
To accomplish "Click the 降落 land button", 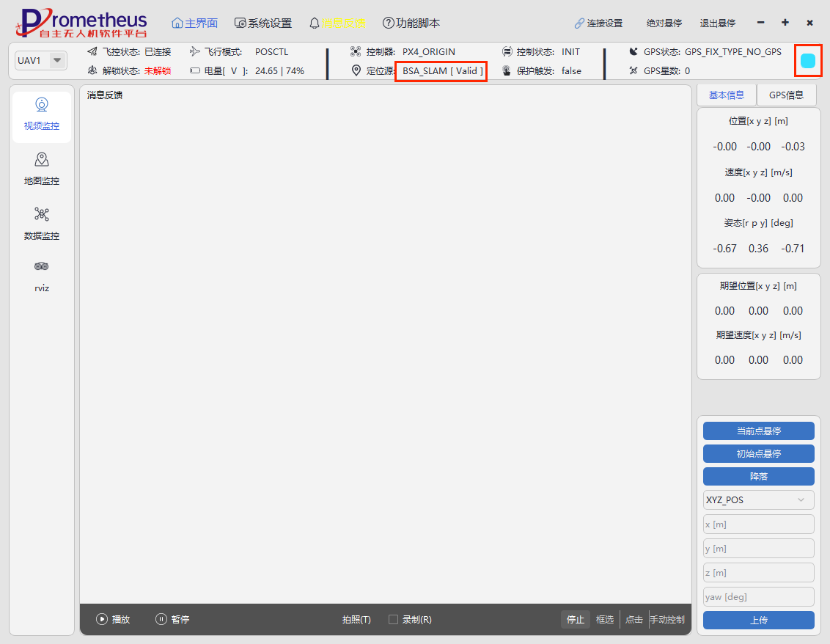I will pos(758,477).
